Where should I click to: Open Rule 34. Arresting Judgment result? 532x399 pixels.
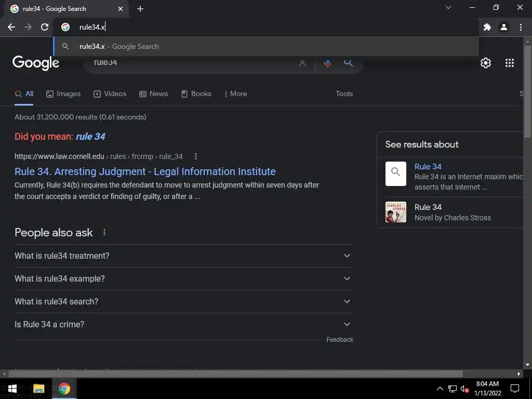point(145,171)
